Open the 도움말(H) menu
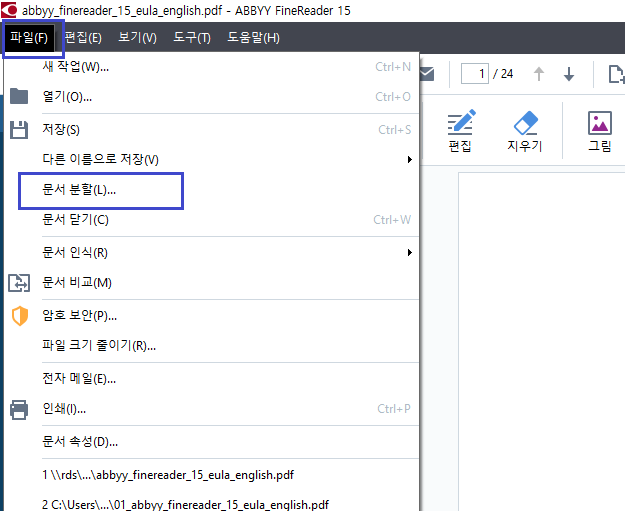Screen dimensions: 625x511 (x=253, y=38)
